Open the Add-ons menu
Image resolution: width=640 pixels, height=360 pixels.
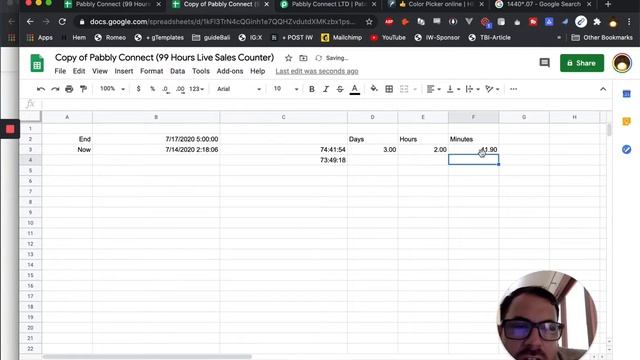coord(230,71)
